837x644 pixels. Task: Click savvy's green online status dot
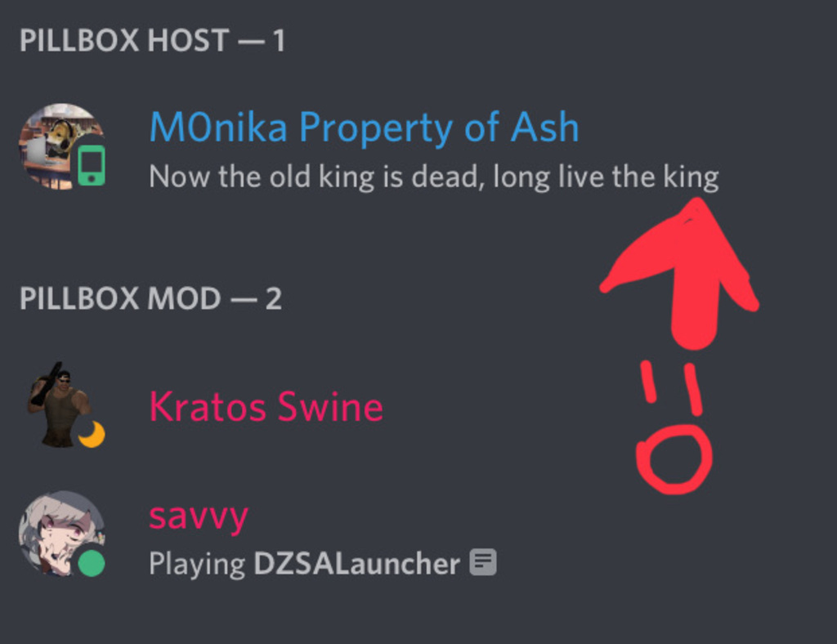(x=92, y=563)
